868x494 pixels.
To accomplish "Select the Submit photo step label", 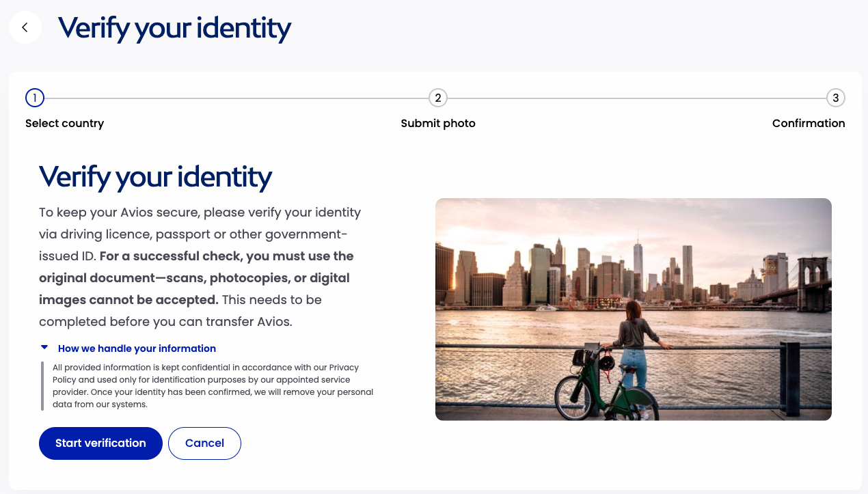I will point(438,123).
